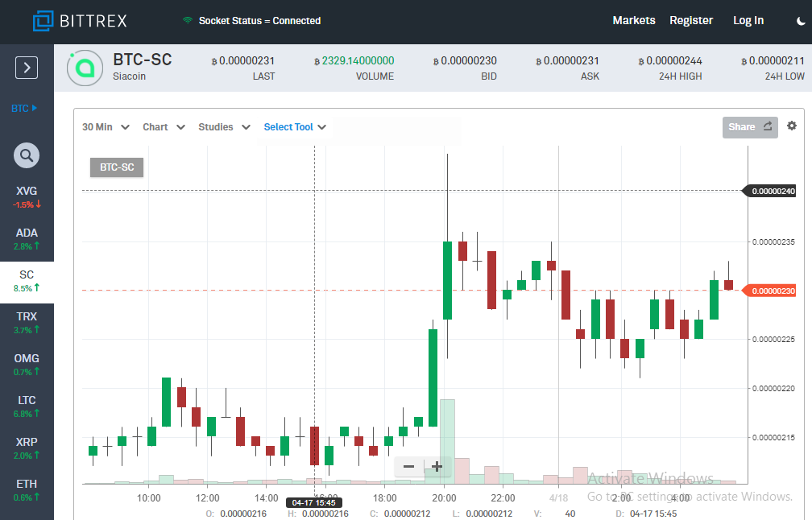Click the Socket Status Connected text
Screen dimensions: 812x520
pos(259,21)
